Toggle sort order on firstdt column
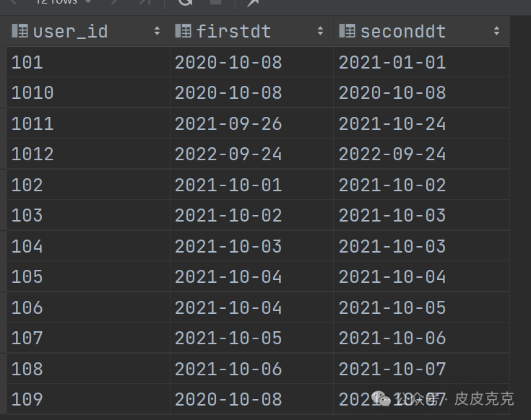Viewport: 531px width, 420px height. (320, 31)
